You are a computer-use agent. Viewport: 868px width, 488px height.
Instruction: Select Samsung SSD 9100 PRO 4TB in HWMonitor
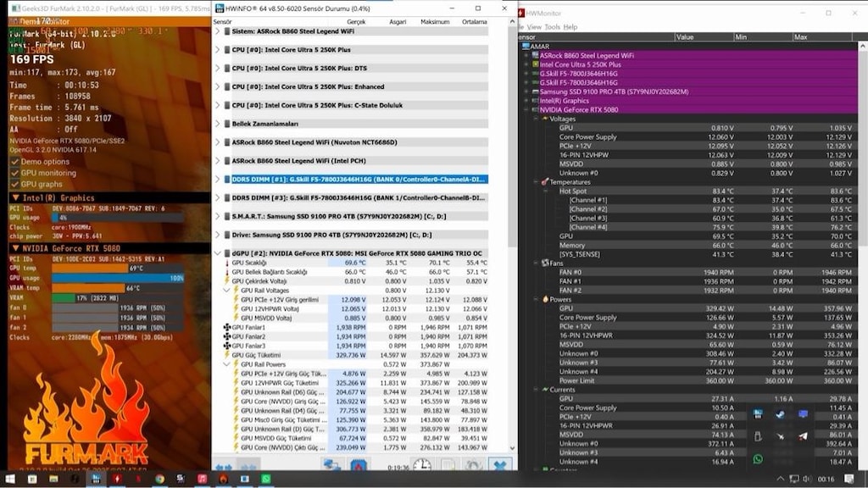614,91
